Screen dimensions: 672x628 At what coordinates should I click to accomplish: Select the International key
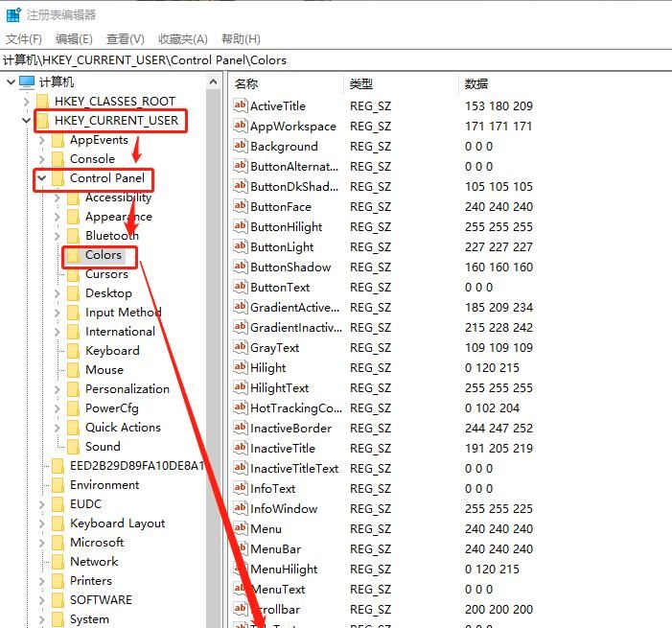[x=120, y=332]
